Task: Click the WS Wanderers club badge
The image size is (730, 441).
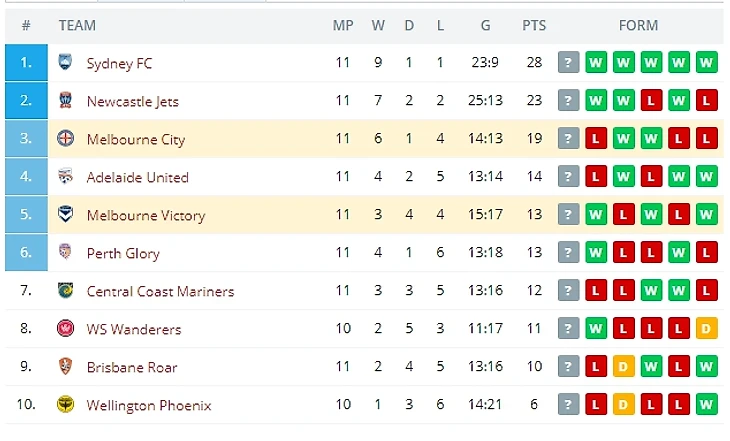Action: (x=66, y=329)
